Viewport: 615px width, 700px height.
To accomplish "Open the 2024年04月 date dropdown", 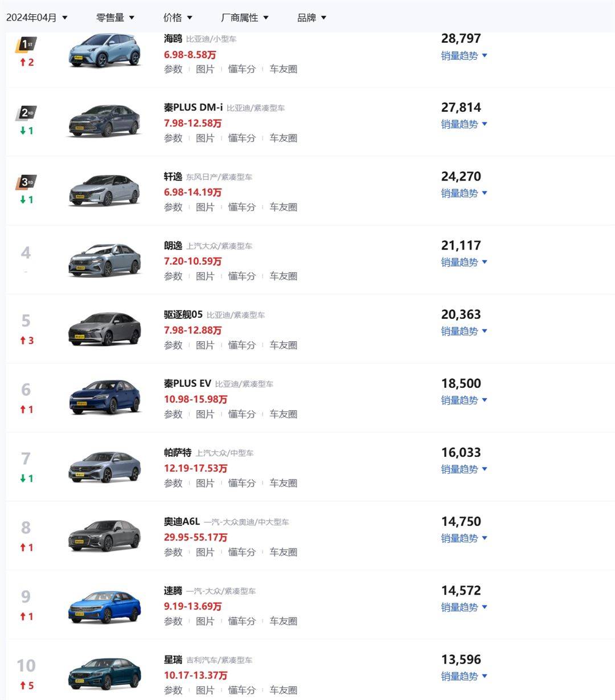I will tap(36, 18).
